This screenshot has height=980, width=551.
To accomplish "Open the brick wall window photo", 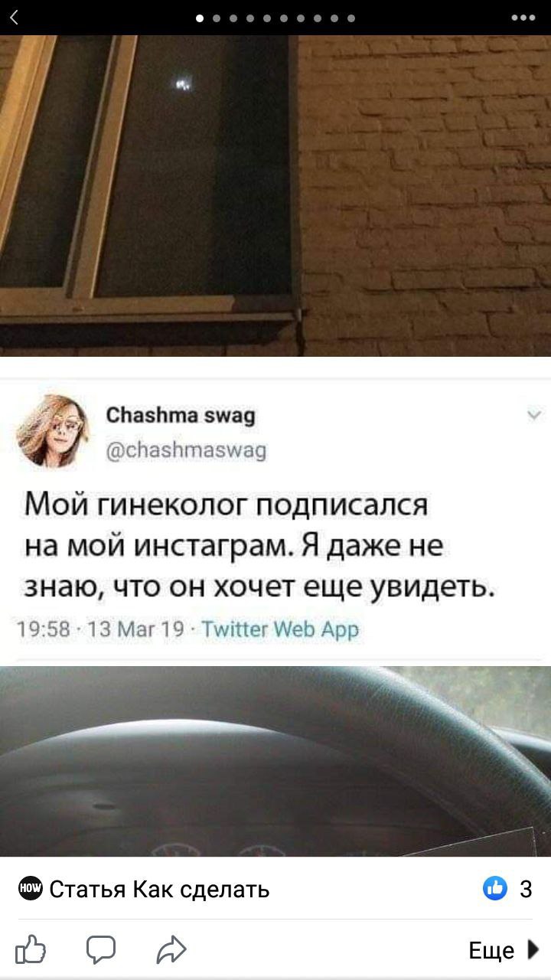I will point(275,196).
